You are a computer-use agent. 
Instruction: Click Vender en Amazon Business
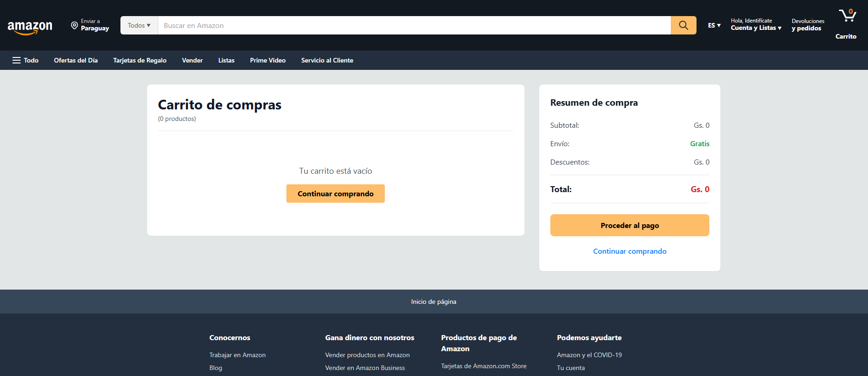coord(365,368)
